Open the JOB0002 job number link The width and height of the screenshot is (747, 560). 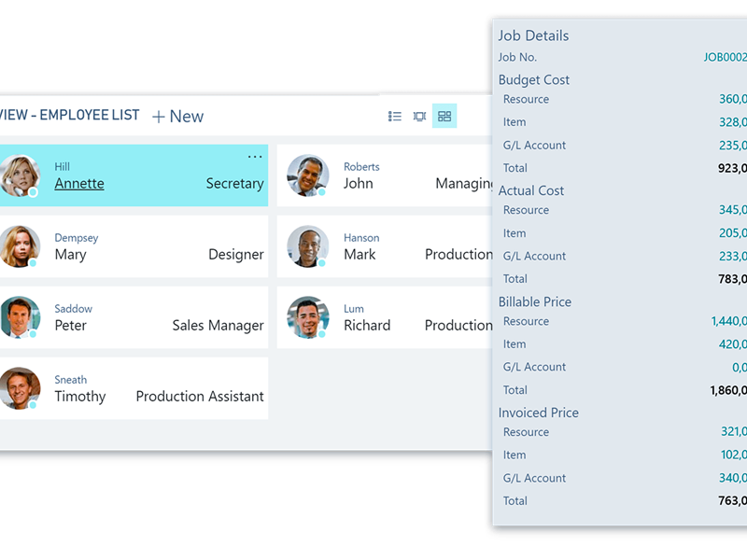click(725, 58)
